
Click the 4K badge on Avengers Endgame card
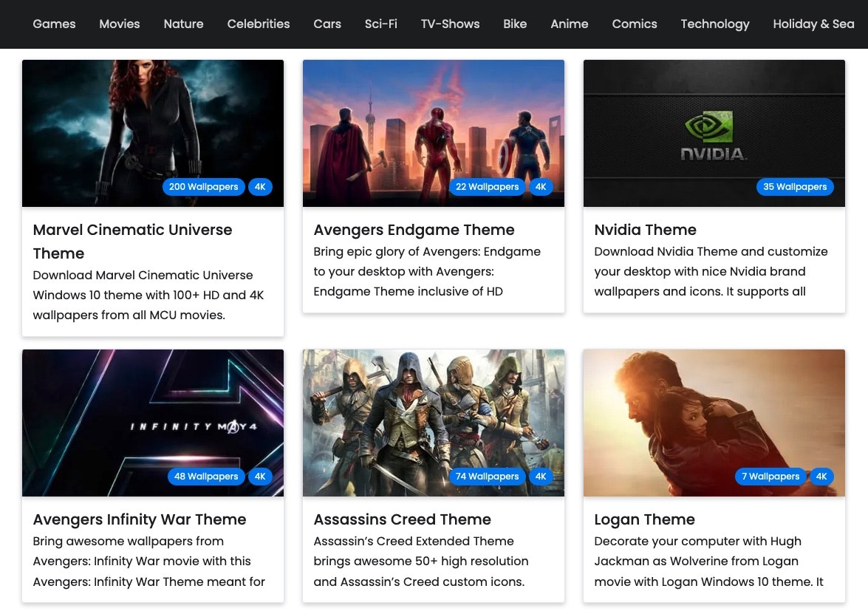click(541, 187)
